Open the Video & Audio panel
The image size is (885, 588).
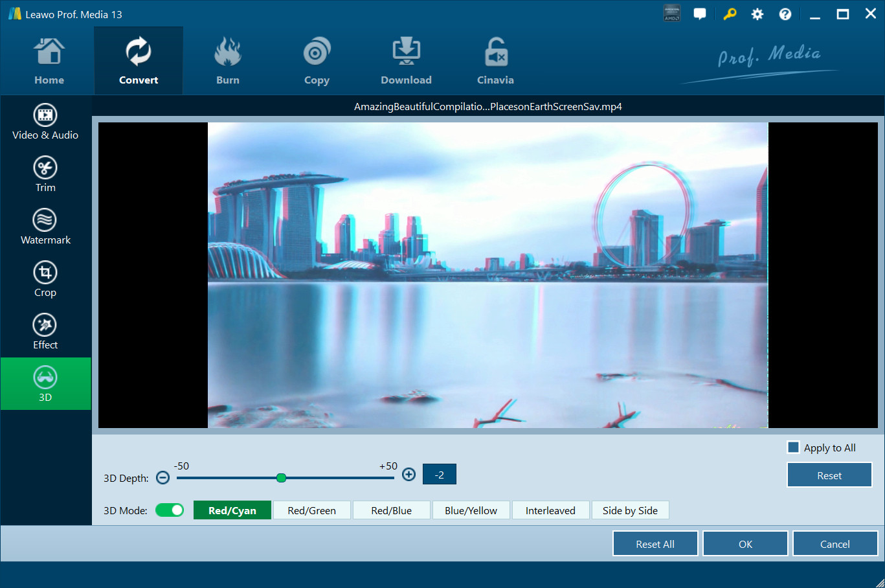tap(45, 122)
